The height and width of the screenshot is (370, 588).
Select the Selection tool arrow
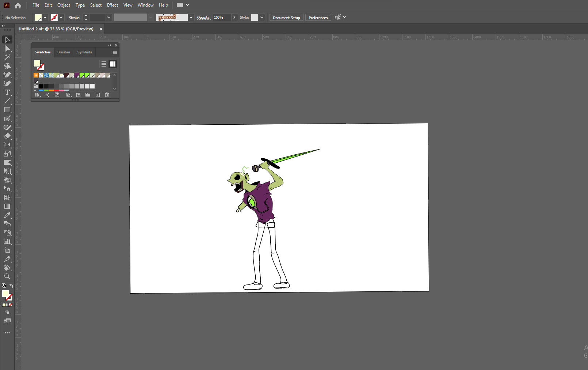coord(7,39)
